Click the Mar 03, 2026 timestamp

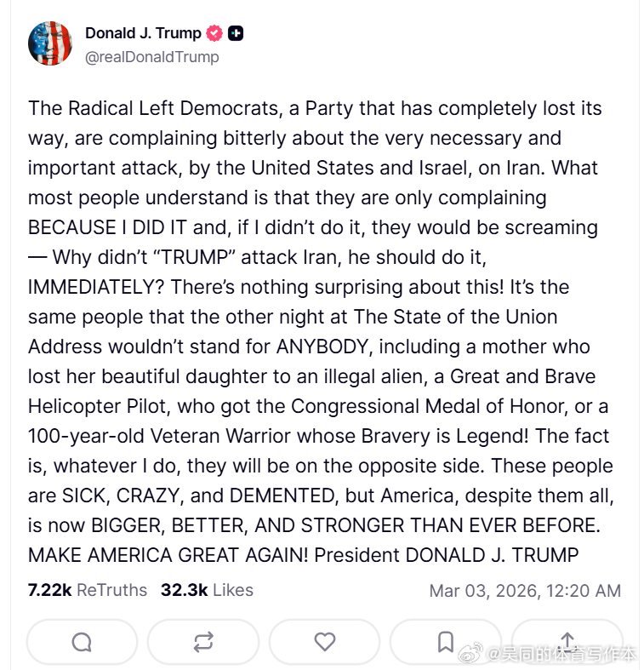[524, 591]
